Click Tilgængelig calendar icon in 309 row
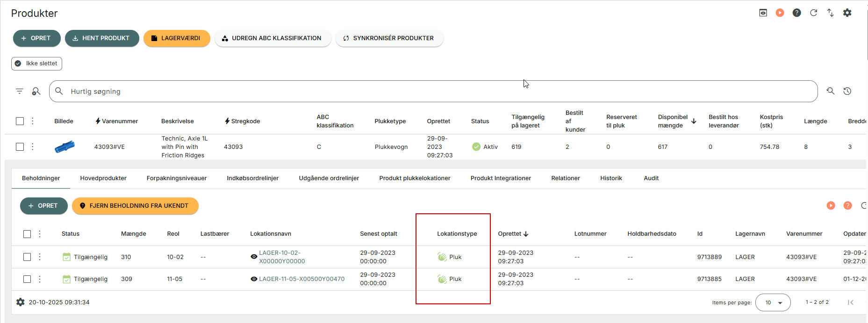The image size is (868, 323). [66, 279]
